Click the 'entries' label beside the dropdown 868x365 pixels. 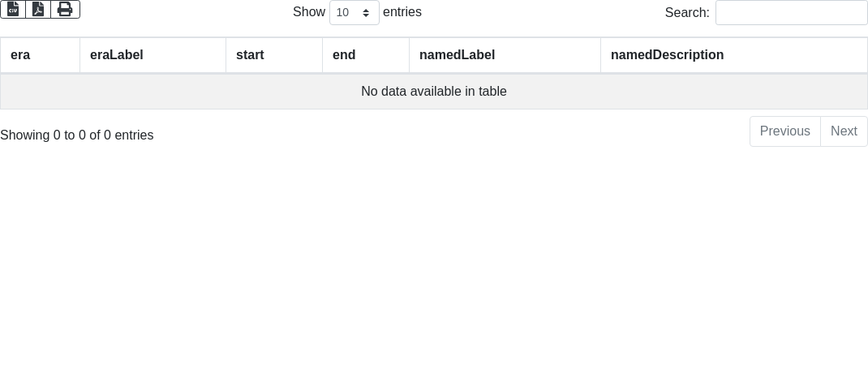(402, 12)
